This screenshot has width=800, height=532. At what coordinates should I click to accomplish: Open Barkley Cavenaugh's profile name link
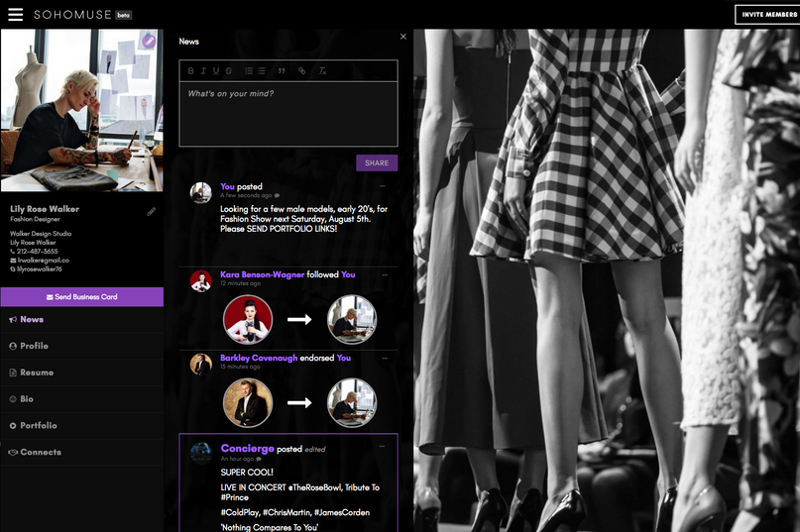pos(259,358)
